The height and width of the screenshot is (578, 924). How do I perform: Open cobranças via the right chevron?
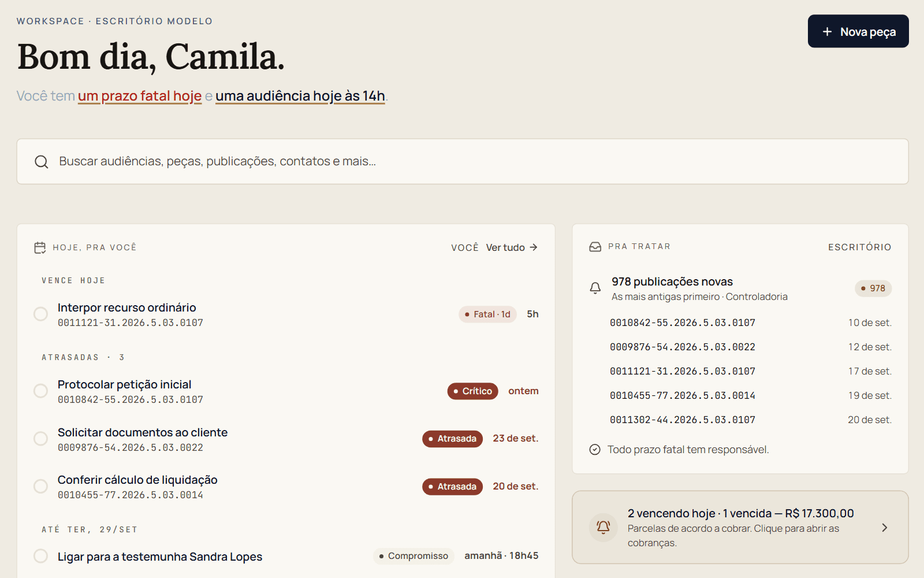point(884,528)
